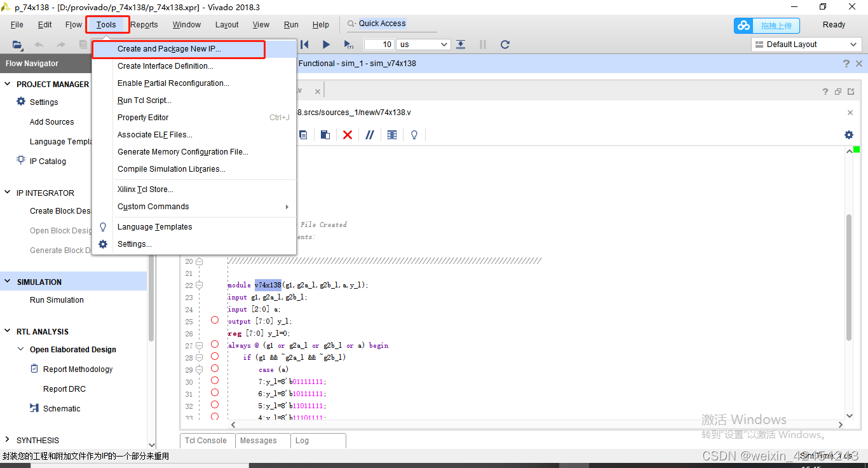868x468 pixels.
Task: Click Run Simulation in Flow Navigator
Action: (x=57, y=300)
